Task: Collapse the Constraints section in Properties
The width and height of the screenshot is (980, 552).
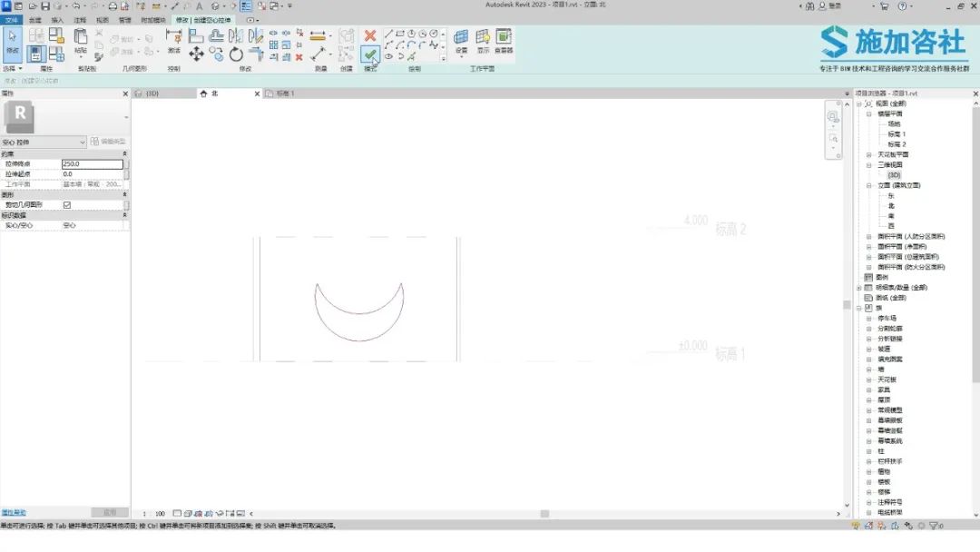Action: tap(123, 153)
